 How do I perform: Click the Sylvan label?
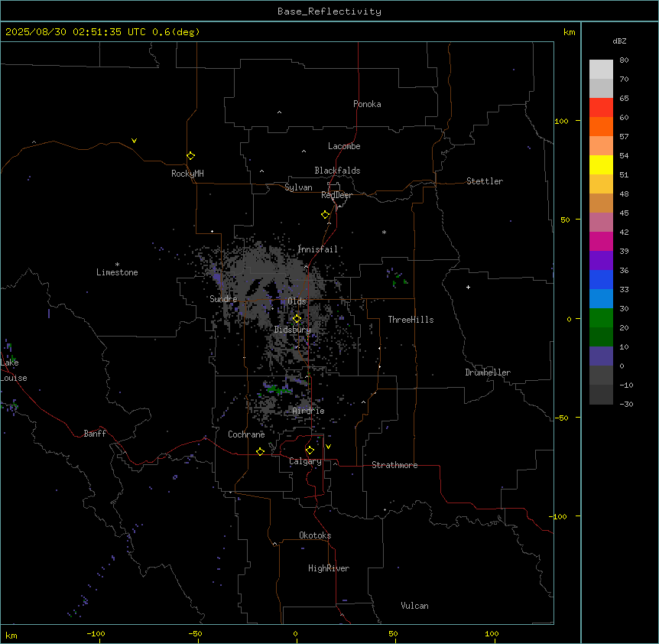pyautogui.click(x=298, y=187)
